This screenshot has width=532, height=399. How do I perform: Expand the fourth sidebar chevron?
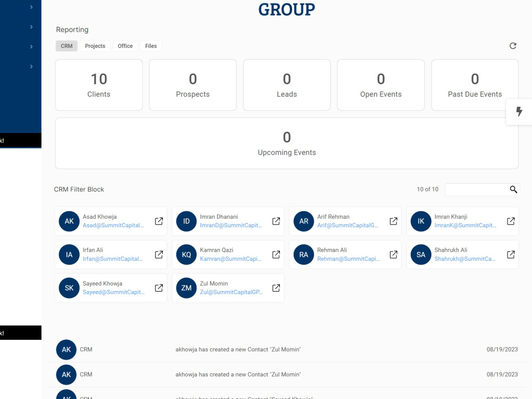(31, 66)
